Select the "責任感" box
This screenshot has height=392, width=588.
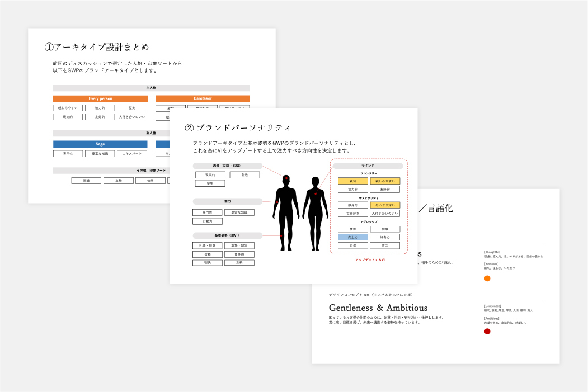coord(239,254)
